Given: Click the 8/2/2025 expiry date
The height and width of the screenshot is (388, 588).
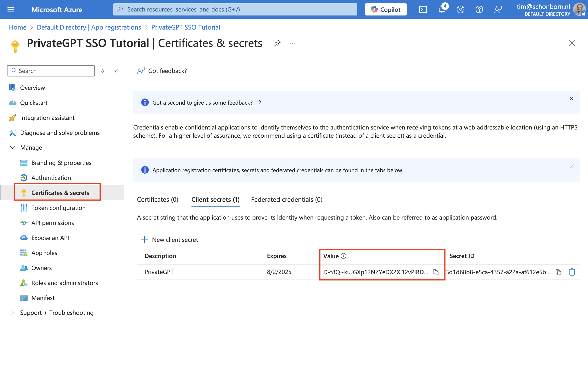Looking at the screenshot, I should click(x=279, y=272).
